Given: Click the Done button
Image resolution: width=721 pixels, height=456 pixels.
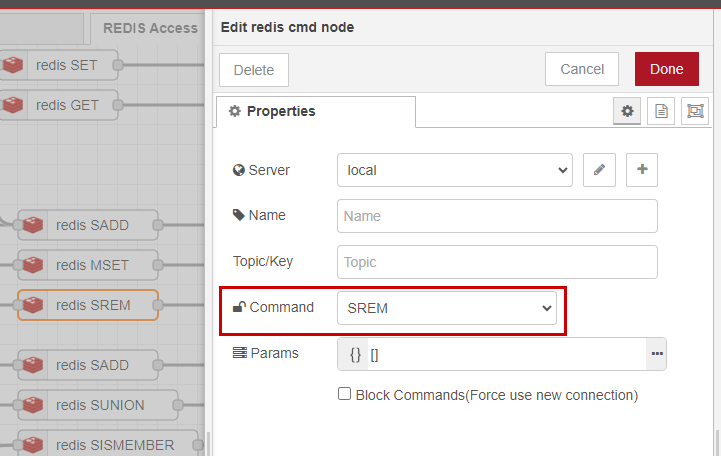Looking at the screenshot, I should (667, 69).
